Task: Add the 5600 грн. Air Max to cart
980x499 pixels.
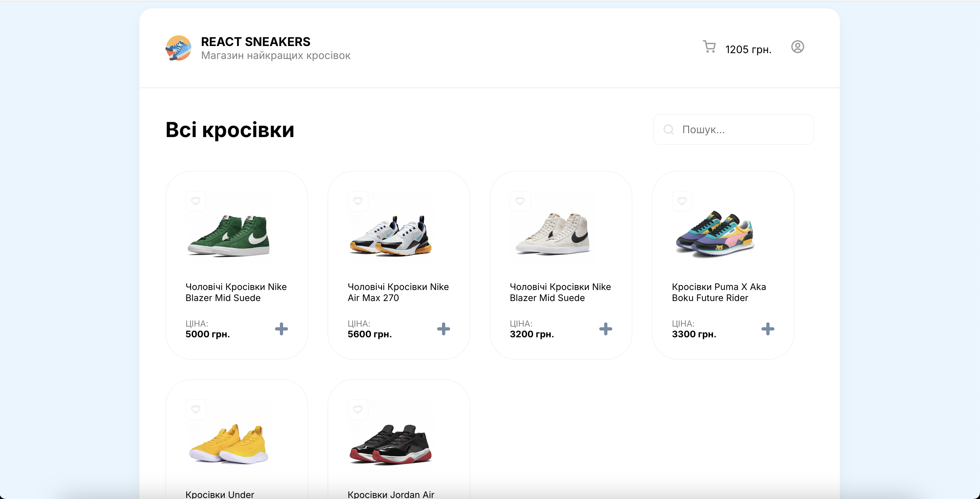Action: click(x=443, y=329)
